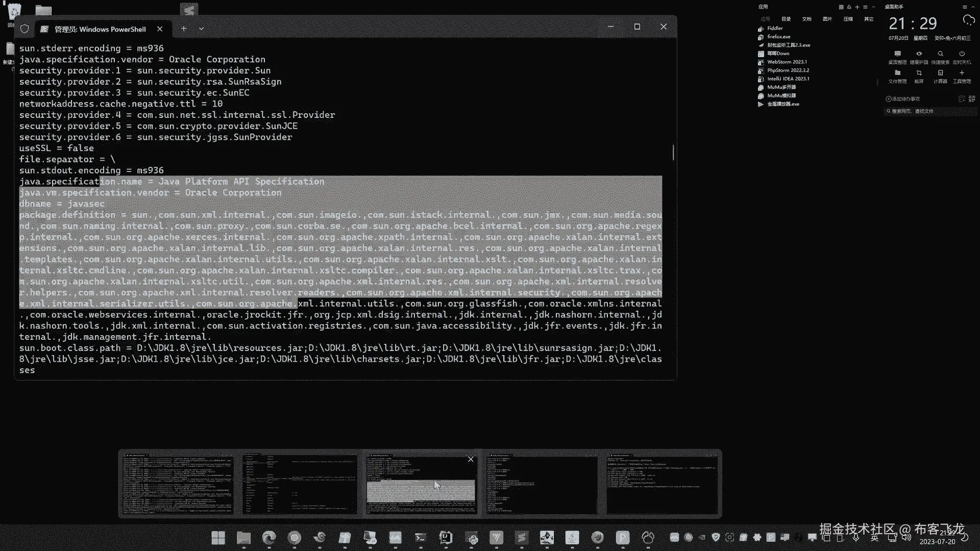This screenshot has height=551, width=980.
Task: Click the PowerShell window vertical scrollbar
Action: point(673,152)
